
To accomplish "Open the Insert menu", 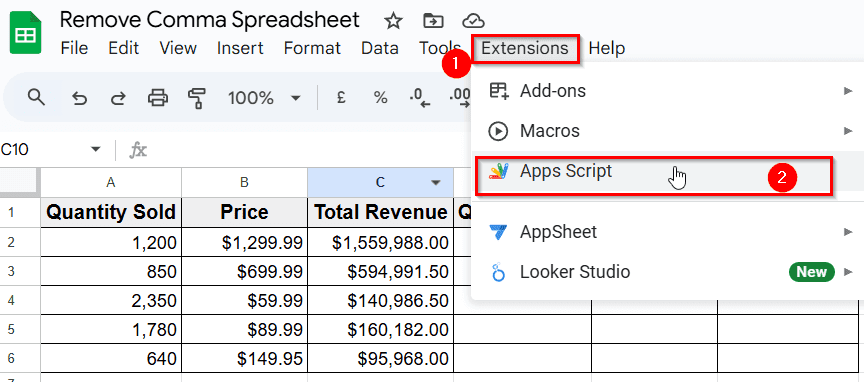I will pos(240,49).
